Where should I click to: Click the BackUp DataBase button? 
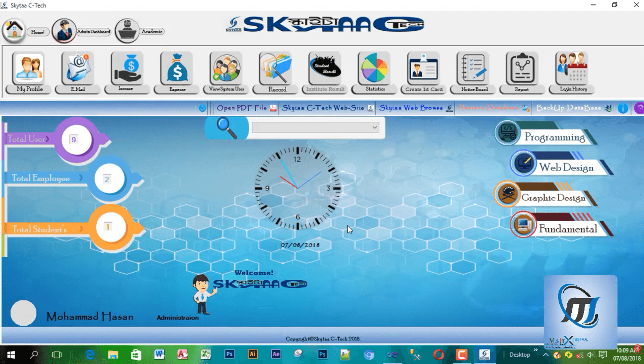click(574, 108)
